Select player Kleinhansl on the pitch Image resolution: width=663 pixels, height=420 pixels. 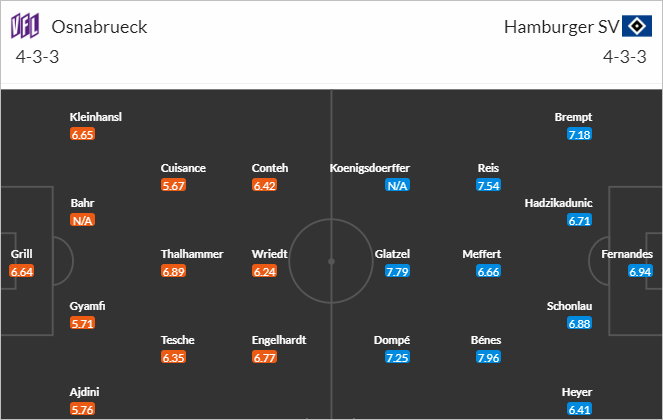point(96,117)
